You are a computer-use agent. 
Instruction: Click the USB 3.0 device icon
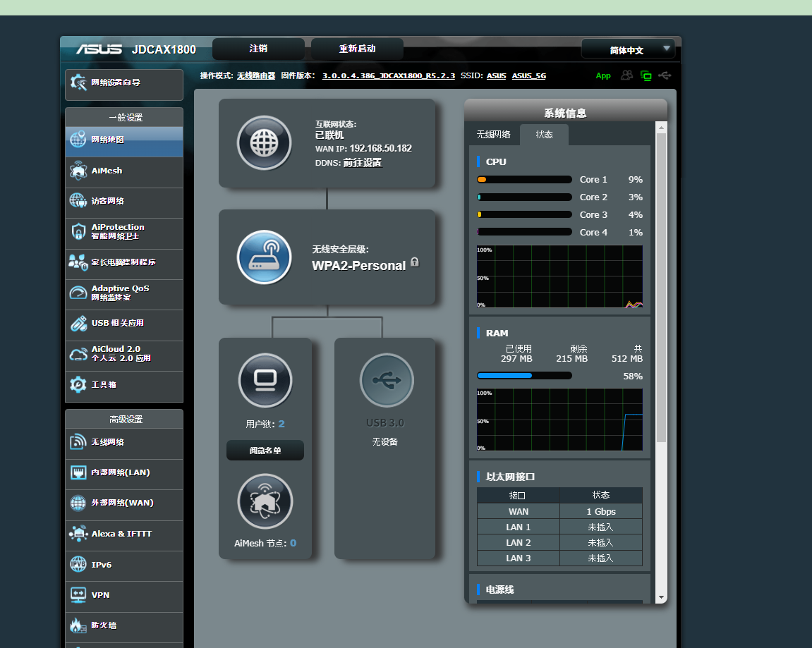pyautogui.click(x=386, y=381)
